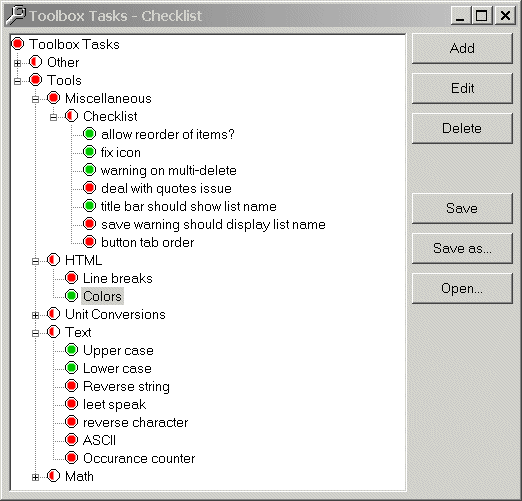Image resolution: width=522 pixels, height=501 pixels.
Task: Toggle status icon of 'allow reorder of items?'
Action: [x=89, y=134]
